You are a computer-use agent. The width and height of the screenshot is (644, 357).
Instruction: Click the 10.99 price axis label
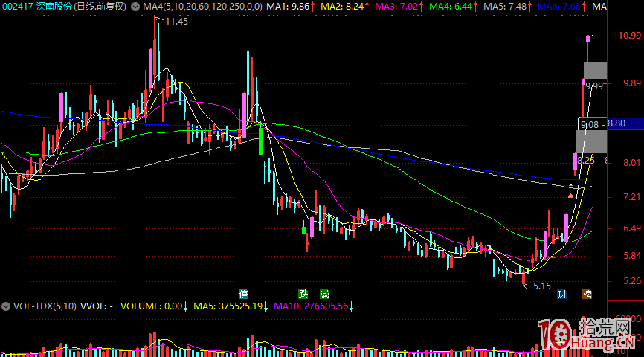click(630, 36)
